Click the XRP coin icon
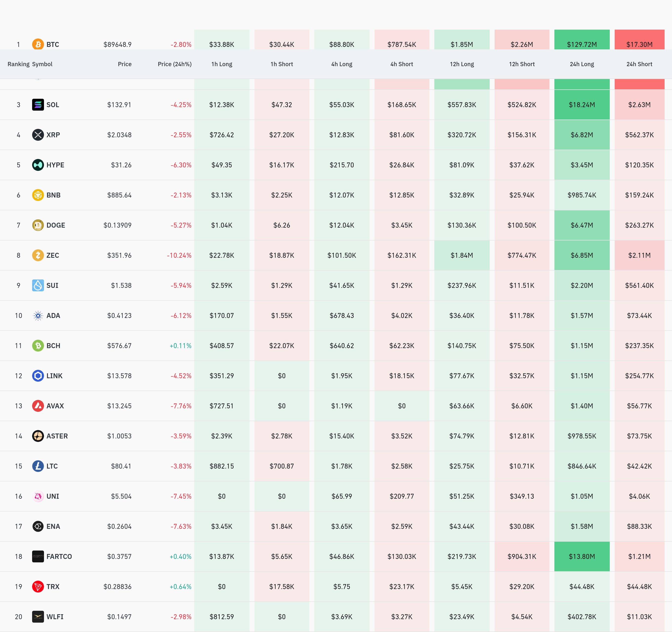The image size is (672, 632). coord(38,135)
